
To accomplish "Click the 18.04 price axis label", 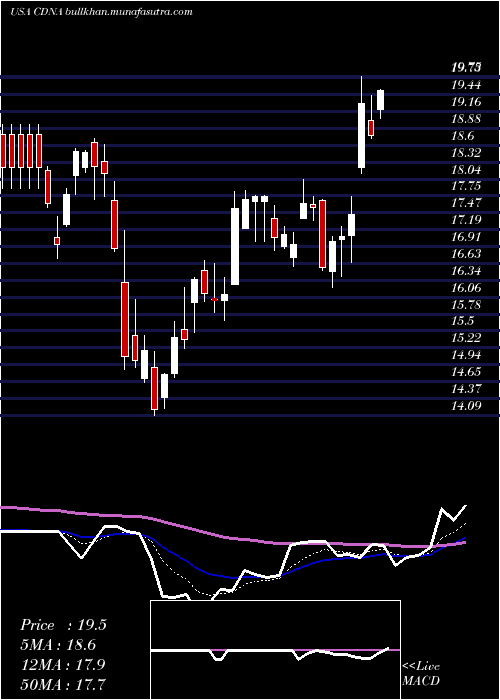I will (x=466, y=170).
